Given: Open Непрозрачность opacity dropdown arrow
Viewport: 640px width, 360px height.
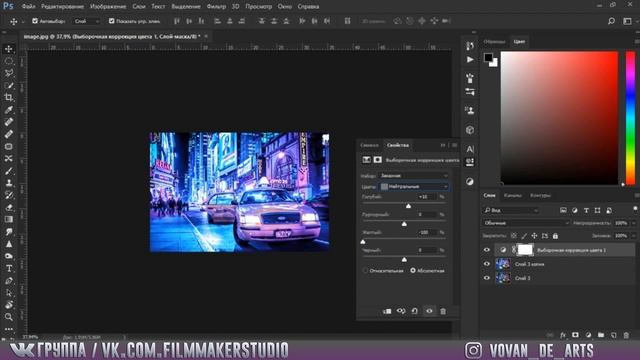Looking at the screenshot, I should 633,223.
